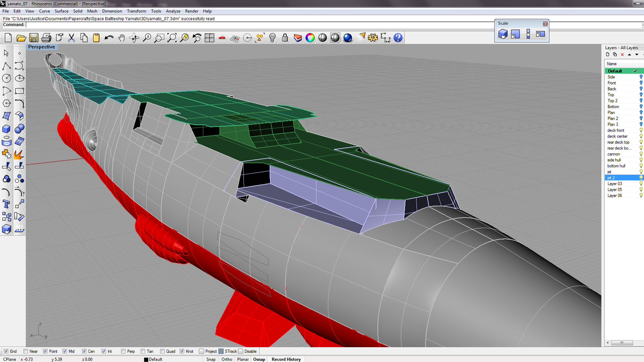Open options with the gear icon
Screen dimensions: 644x362
(373, 38)
